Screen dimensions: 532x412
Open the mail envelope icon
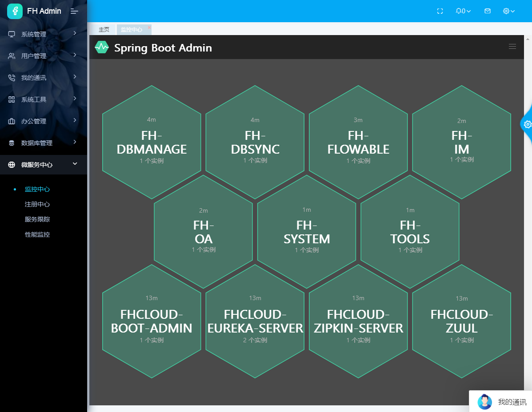pyautogui.click(x=488, y=11)
